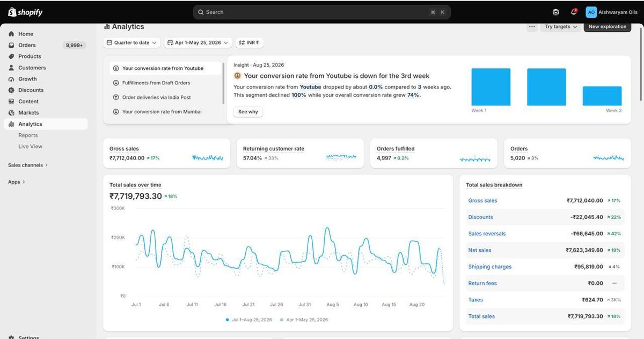The image size is (644, 339).
Task: Click the Markets globe icon in the sidebar
Action: click(x=11, y=113)
